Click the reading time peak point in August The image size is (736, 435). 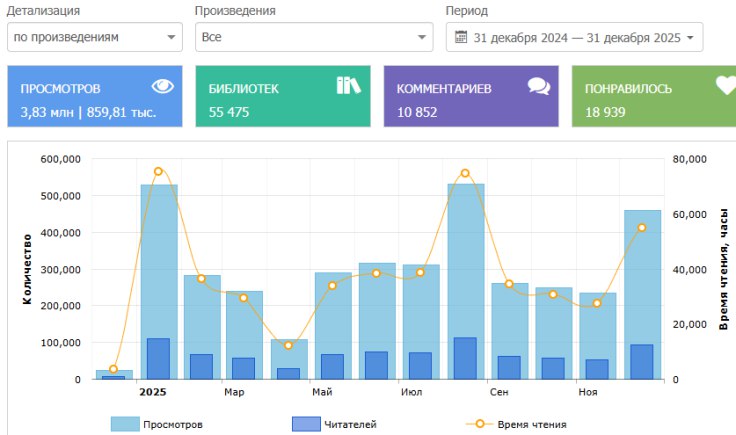click(465, 173)
